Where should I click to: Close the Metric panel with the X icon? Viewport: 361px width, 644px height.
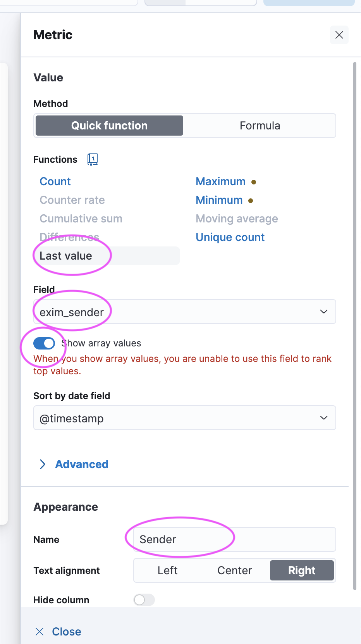(x=339, y=35)
